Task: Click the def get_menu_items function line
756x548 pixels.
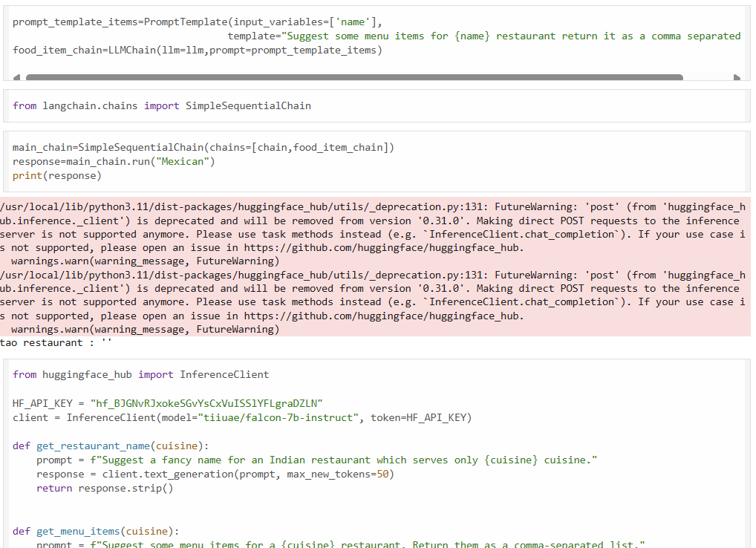Action: (x=96, y=531)
